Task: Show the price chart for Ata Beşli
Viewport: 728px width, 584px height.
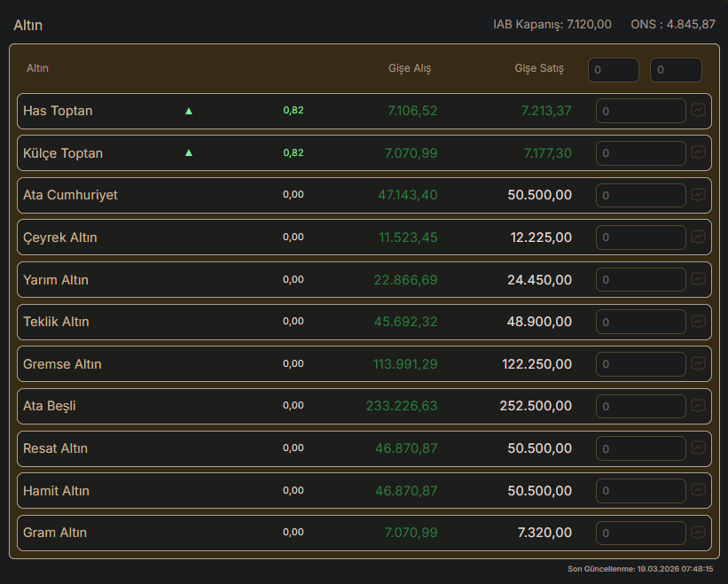Action: coord(699,406)
